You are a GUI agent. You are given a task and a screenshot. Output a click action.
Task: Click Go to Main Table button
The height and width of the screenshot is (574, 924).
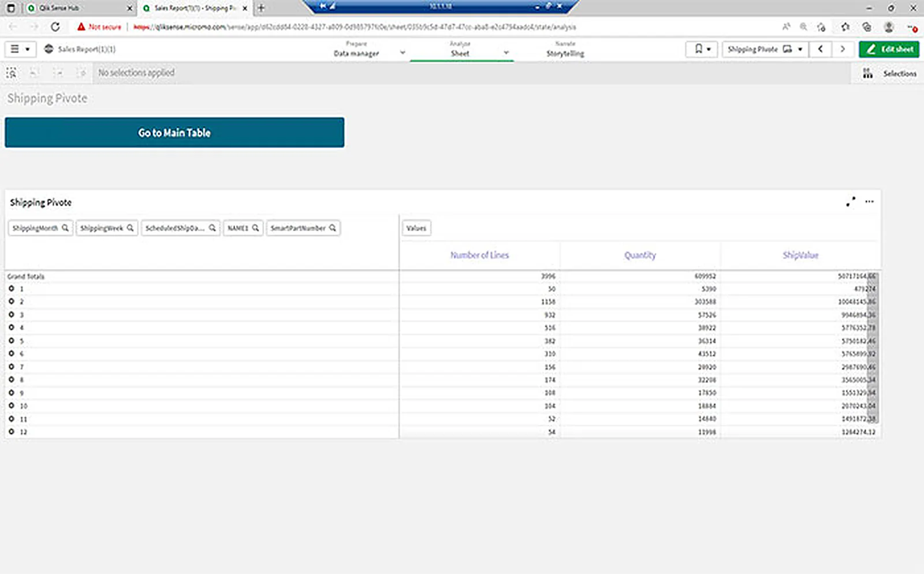174,132
